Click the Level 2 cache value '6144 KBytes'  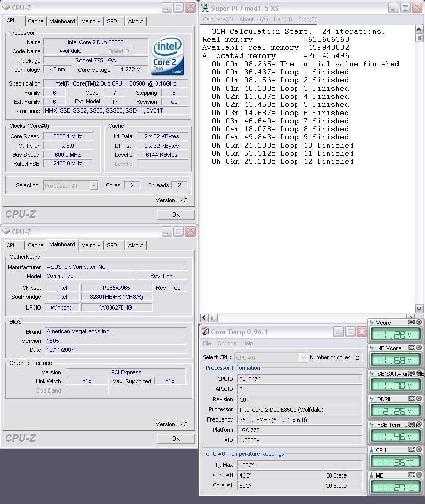(x=162, y=155)
